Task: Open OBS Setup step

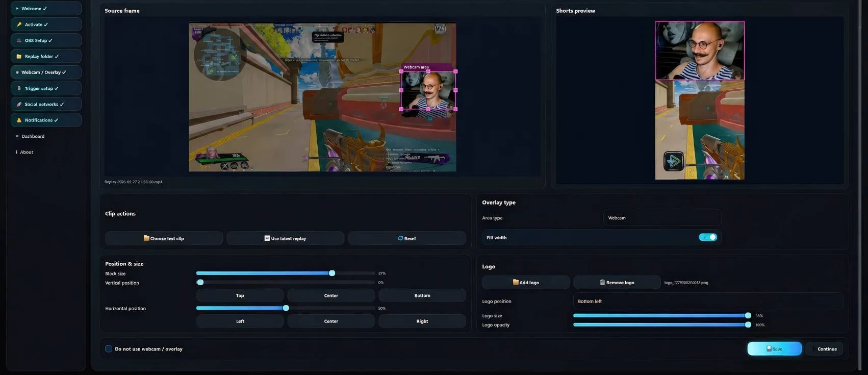Action: tap(46, 40)
